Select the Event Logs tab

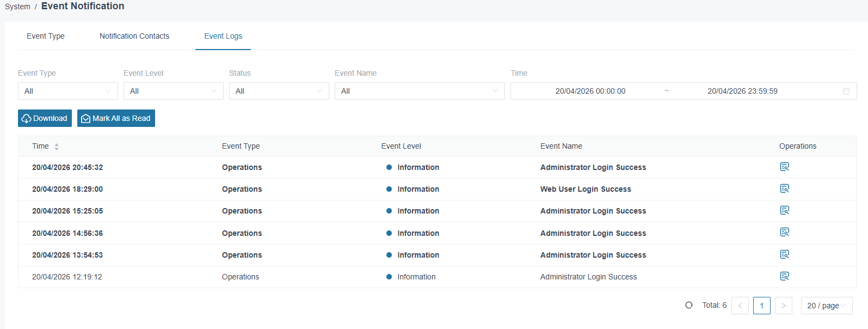point(223,36)
